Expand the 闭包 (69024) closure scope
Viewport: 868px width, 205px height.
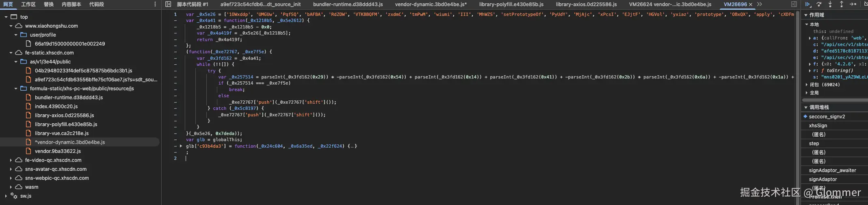click(807, 85)
